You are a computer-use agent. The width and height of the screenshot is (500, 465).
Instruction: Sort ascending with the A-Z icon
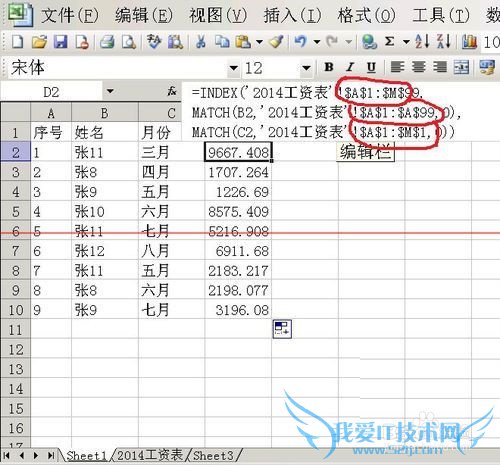click(422, 42)
